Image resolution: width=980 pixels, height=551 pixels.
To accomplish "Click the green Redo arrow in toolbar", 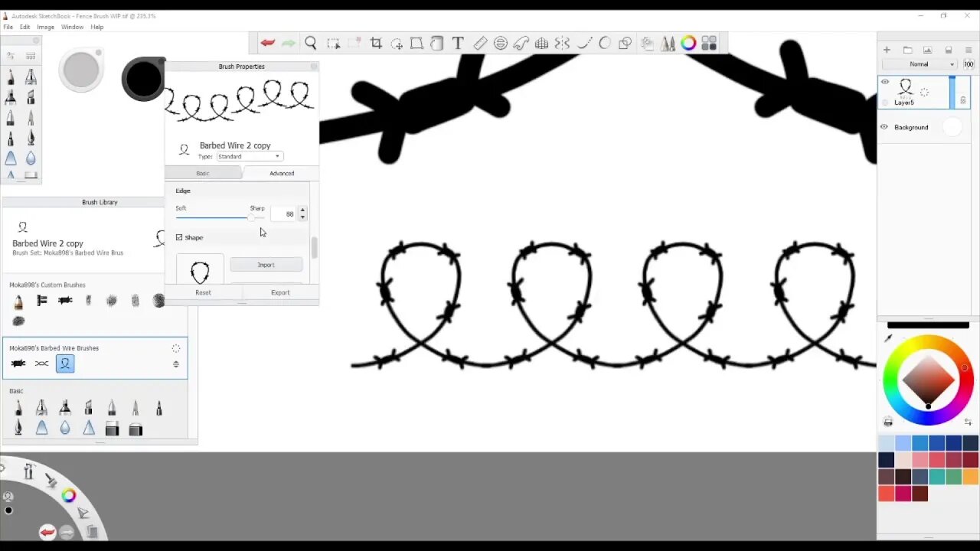I will point(289,43).
